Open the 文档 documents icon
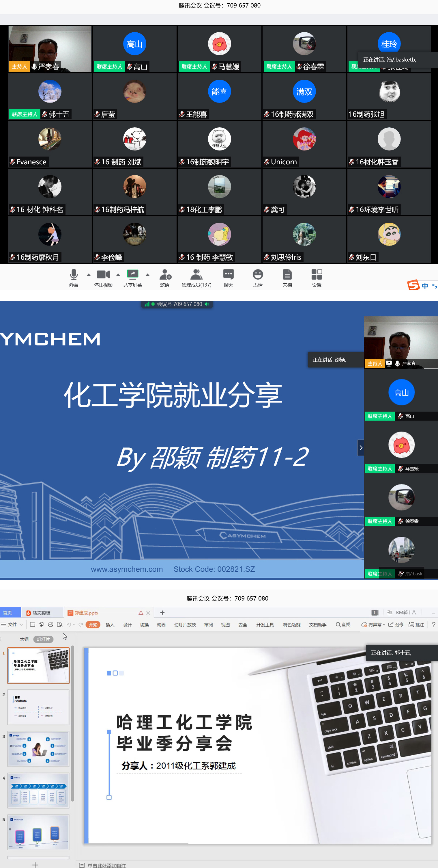Screen dimensions: 438x868 coord(287,275)
